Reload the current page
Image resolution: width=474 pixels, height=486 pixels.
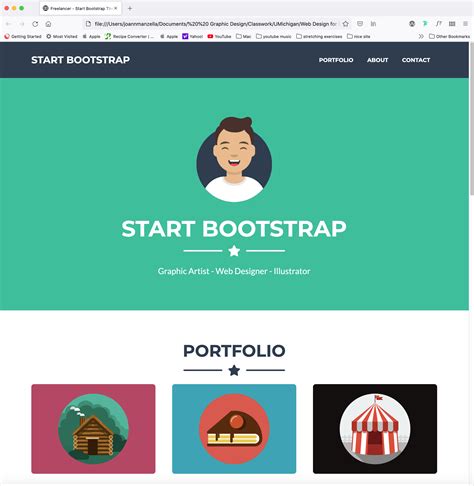(35, 24)
